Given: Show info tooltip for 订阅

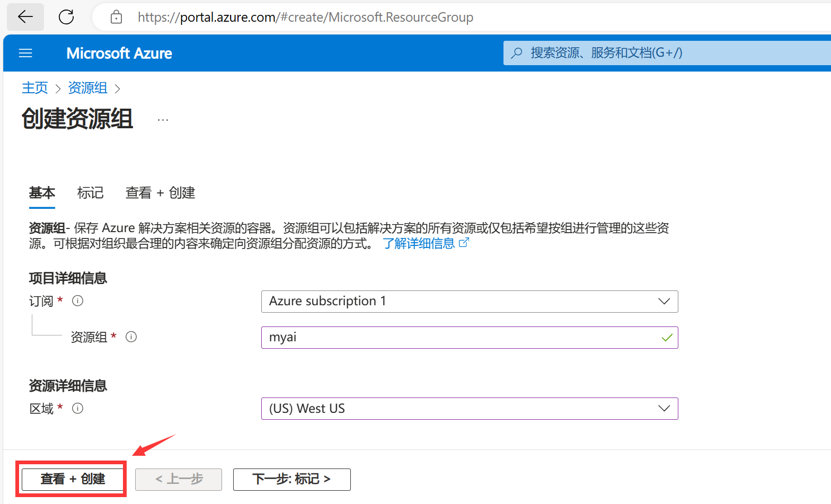Looking at the screenshot, I should [x=78, y=301].
